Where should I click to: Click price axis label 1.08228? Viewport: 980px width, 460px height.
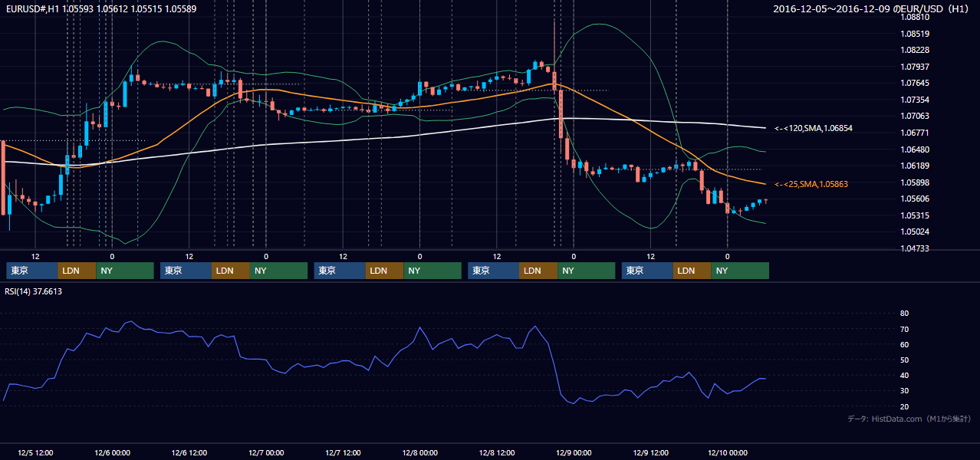pos(915,50)
